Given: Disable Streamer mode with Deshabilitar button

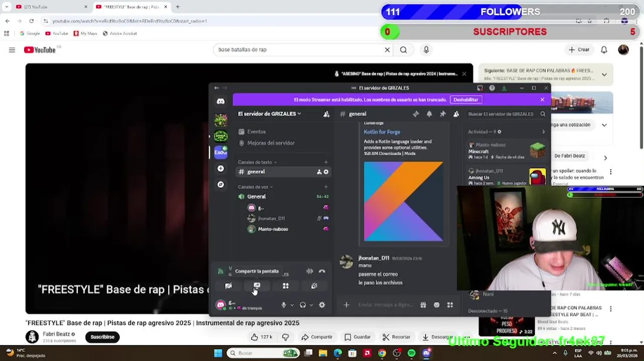Looking at the screenshot, I should (x=466, y=100).
